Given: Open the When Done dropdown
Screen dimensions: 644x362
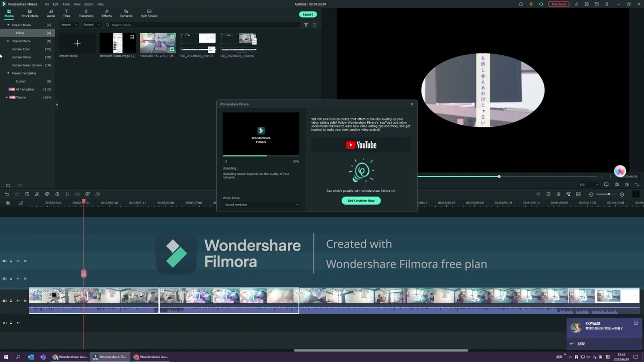Looking at the screenshot, I should pyautogui.click(x=261, y=205).
